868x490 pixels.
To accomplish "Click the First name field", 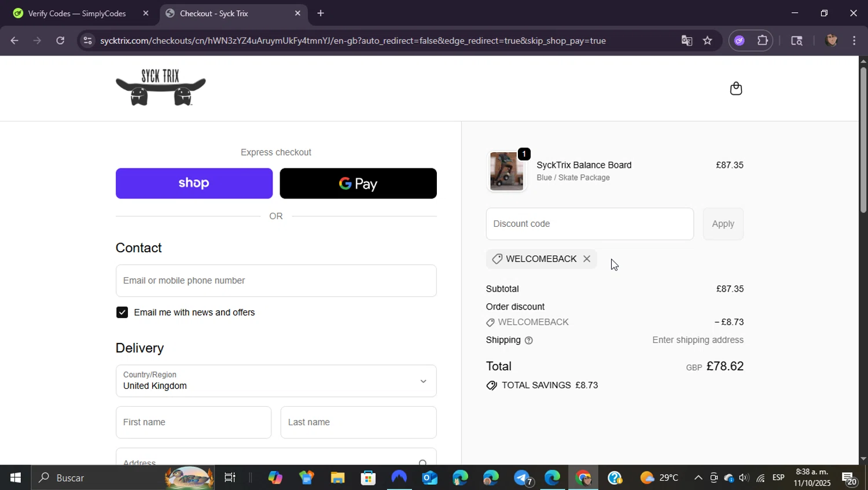I will tap(193, 422).
